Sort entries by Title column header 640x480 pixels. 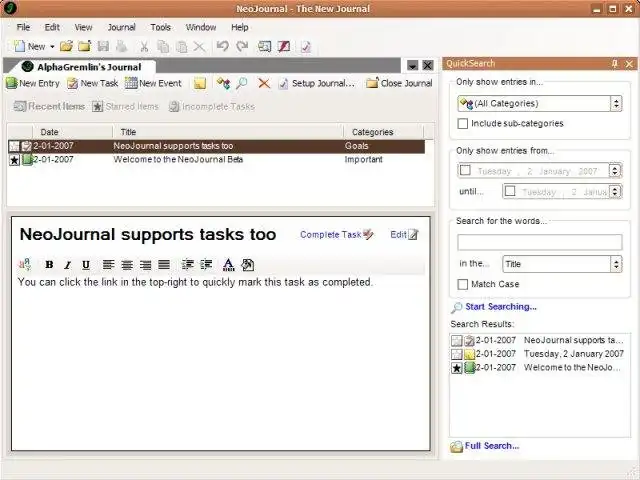[228, 132]
